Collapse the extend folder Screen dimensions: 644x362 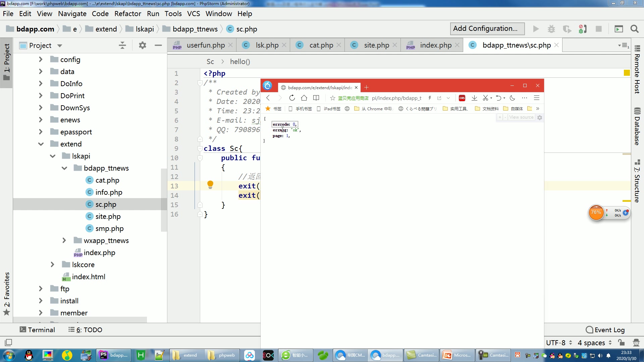pyautogui.click(x=41, y=144)
